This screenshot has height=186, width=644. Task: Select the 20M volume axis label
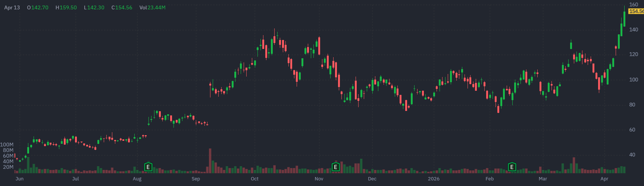[8, 167]
